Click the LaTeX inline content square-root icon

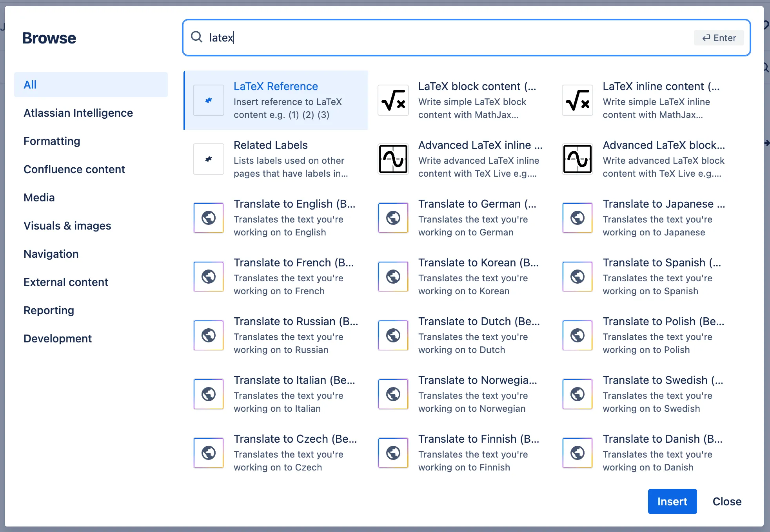pyautogui.click(x=577, y=100)
